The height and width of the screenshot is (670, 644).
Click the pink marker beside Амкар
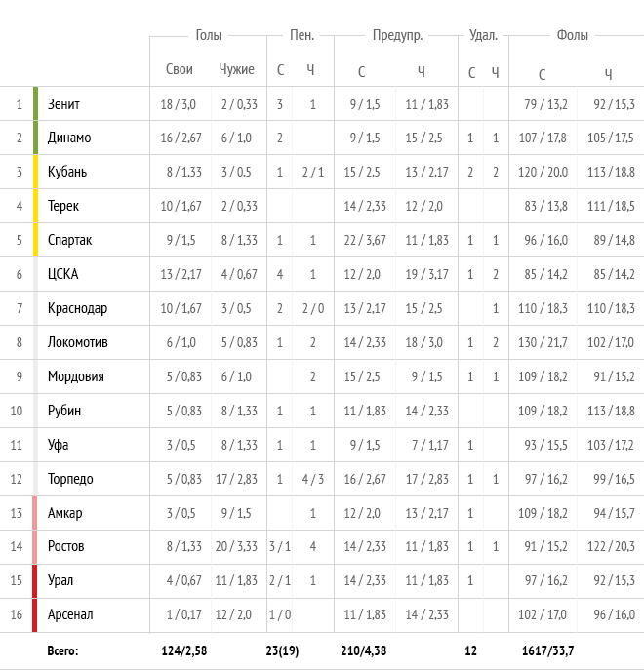tap(35, 513)
